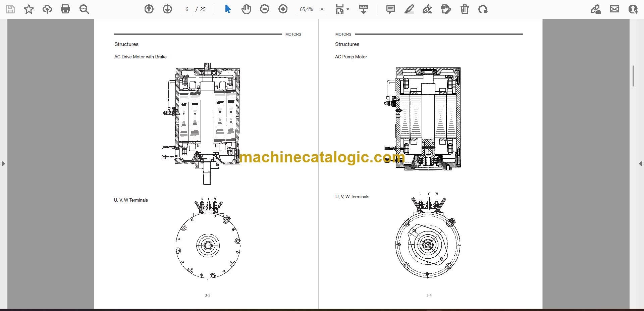Go to the next page
This screenshot has height=311, width=644.
[x=167, y=9]
